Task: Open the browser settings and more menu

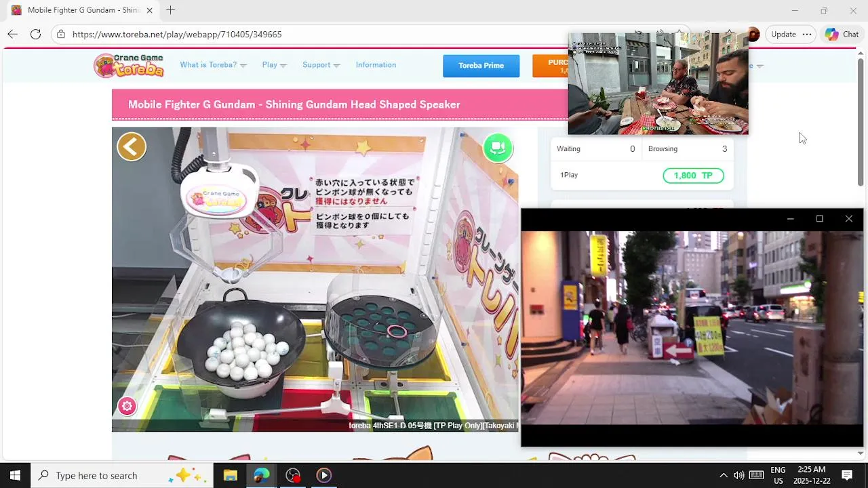Action: tap(807, 34)
